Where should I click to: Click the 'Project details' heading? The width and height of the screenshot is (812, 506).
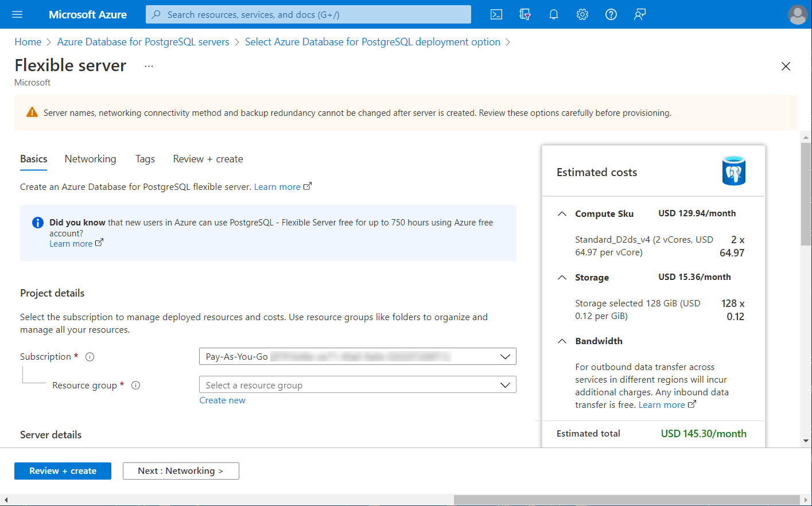[52, 293]
